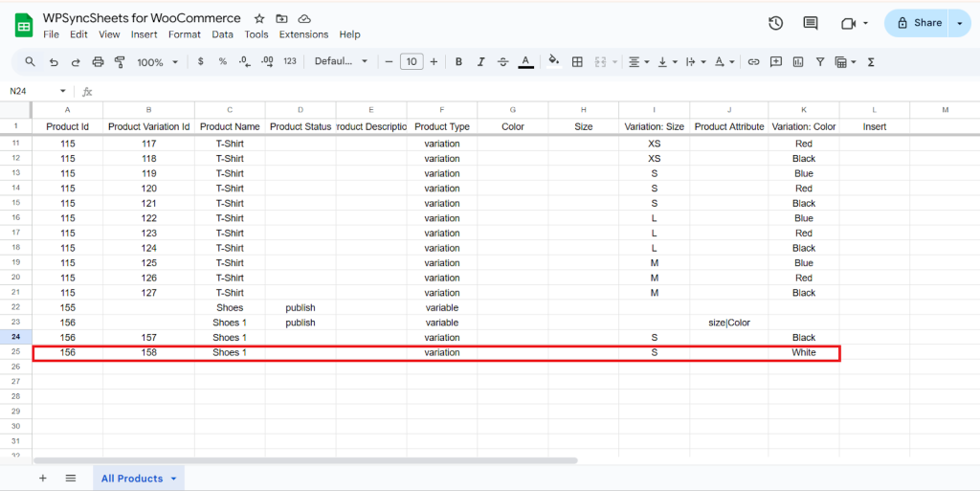
Task: Open the Data menu
Action: (x=222, y=34)
